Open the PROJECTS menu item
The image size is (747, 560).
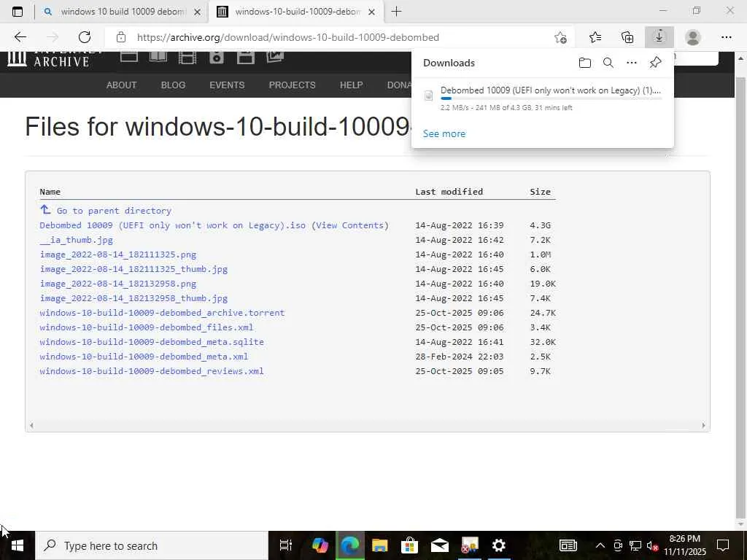coord(292,85)
